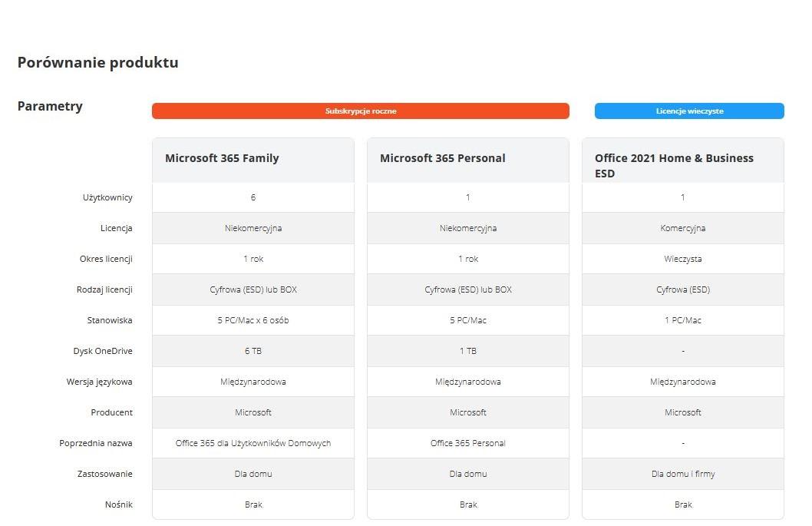Open the Microsoft 365 Family product heading

[222, 158]
